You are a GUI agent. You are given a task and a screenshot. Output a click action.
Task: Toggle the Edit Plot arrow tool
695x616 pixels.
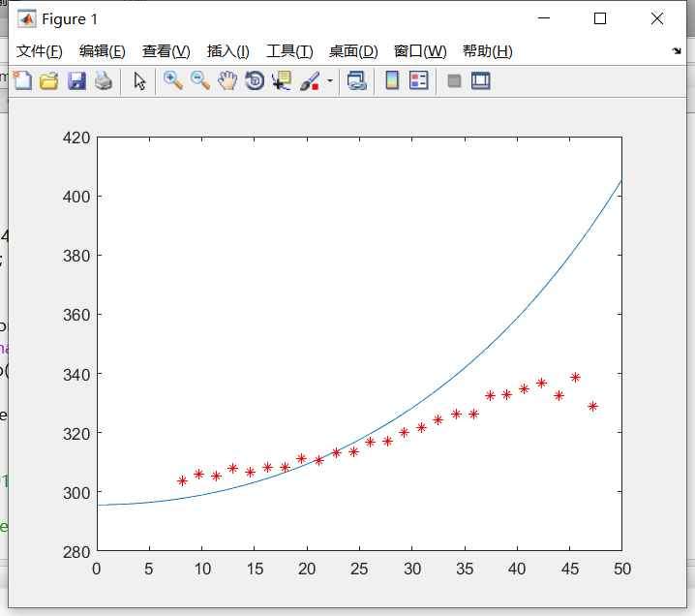[x=139, y=81]
